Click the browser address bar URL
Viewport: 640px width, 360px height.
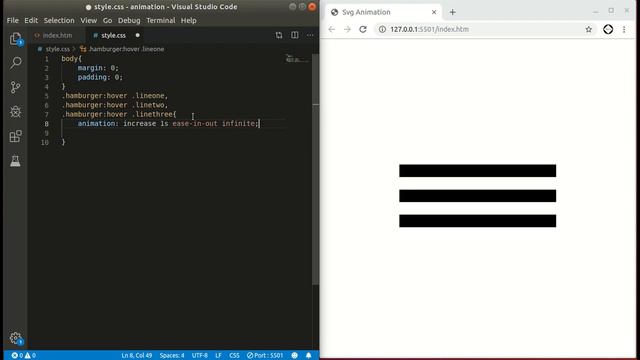click(429, 29)
